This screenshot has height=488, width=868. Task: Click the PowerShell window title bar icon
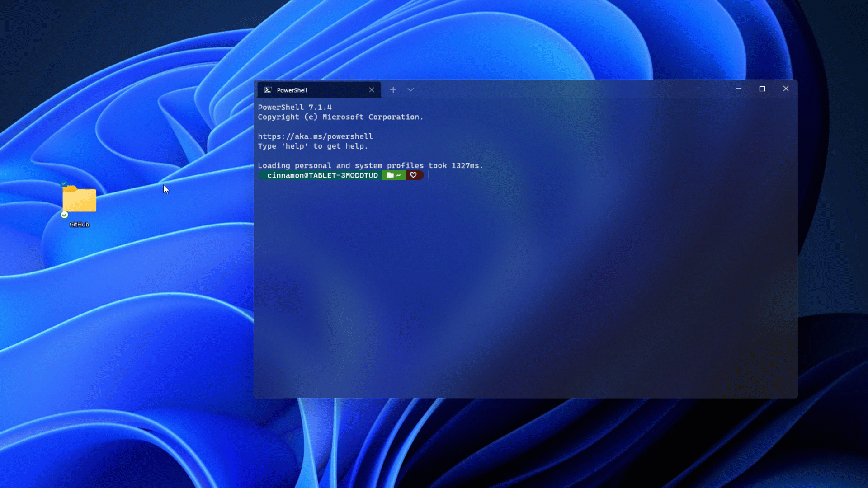click(268, 89)
